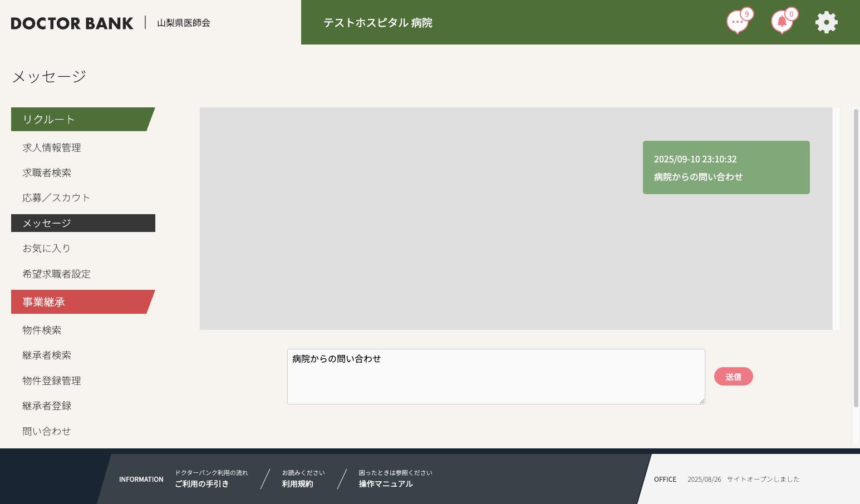Click the DOCTOR BANK logo
This screenshot has height=504, width=860.
[72, 23]
